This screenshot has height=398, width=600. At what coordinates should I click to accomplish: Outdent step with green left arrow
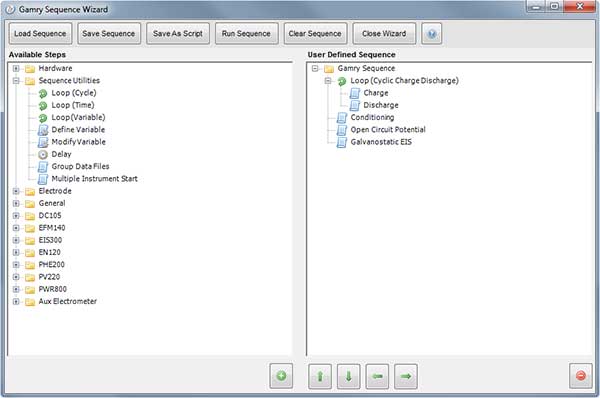point(377,377)
